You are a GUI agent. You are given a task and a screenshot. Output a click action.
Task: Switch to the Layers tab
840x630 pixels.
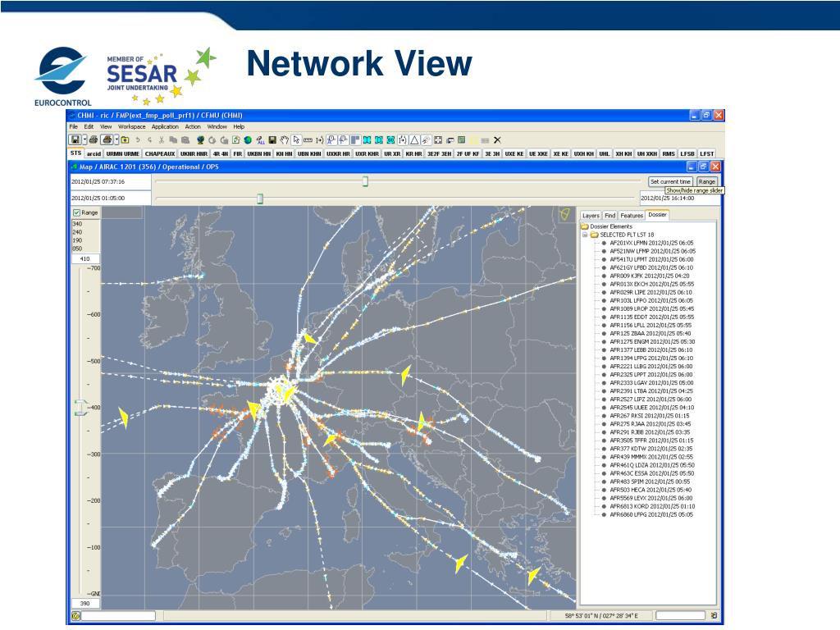pyautogui.click(x=591, y=216)
